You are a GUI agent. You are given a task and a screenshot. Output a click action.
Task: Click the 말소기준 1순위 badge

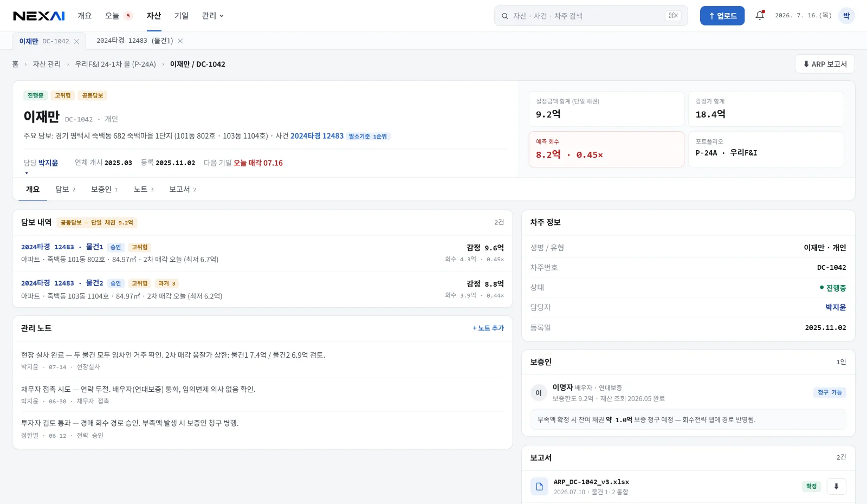(368, 137)
